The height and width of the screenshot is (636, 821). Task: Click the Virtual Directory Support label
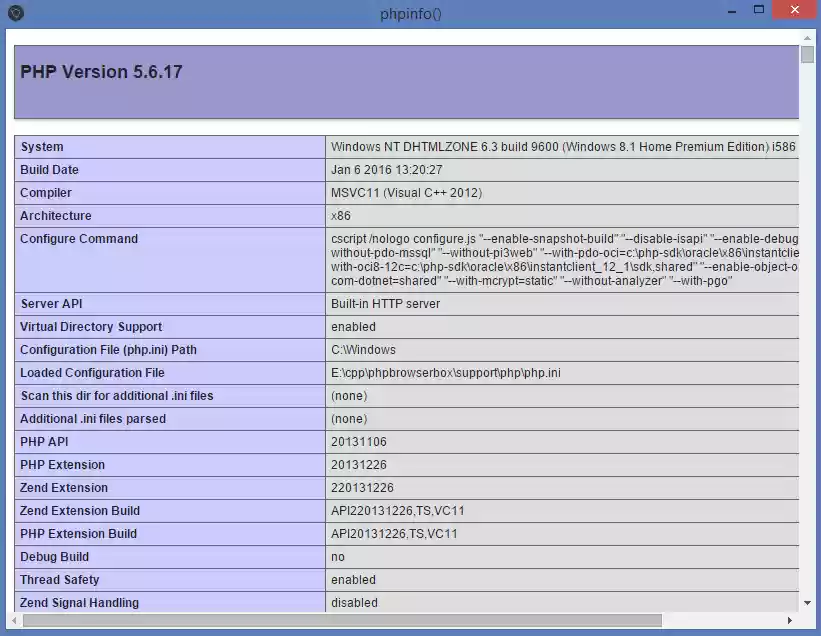(91, 327)
